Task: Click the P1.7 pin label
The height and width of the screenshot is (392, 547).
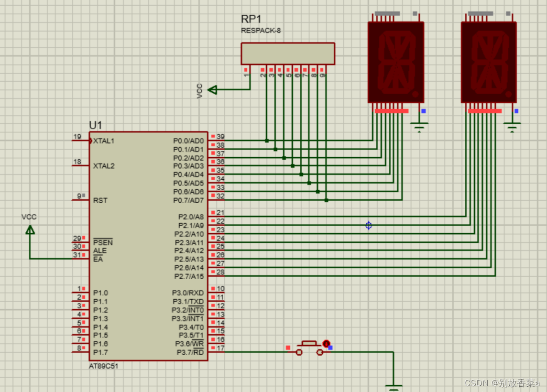Action: pos(100,353)
